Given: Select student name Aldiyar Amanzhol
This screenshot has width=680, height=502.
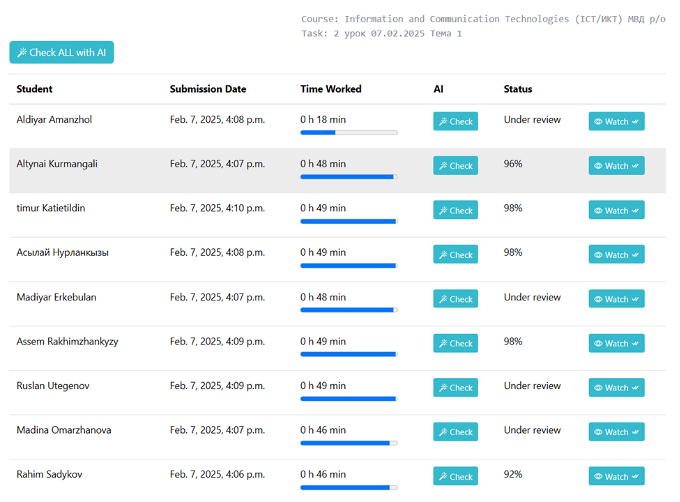Looking at the screenshot, I should click(x=54, y=120).
